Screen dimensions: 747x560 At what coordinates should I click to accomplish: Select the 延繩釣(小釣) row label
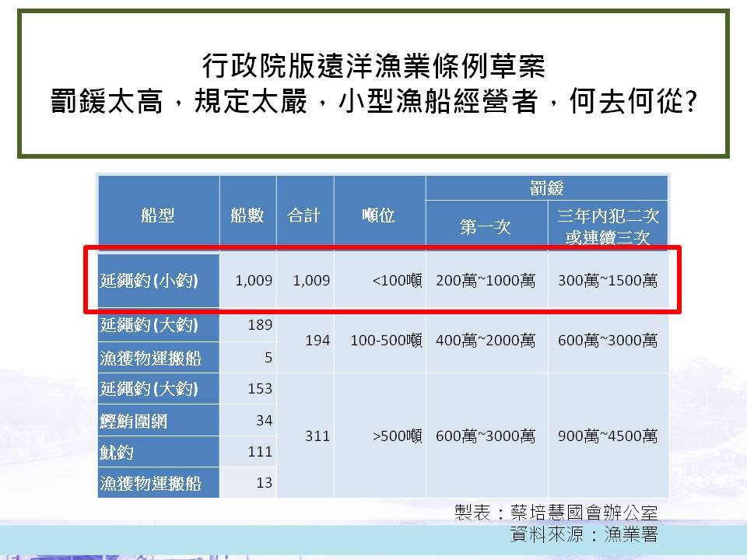pos(149,280)
